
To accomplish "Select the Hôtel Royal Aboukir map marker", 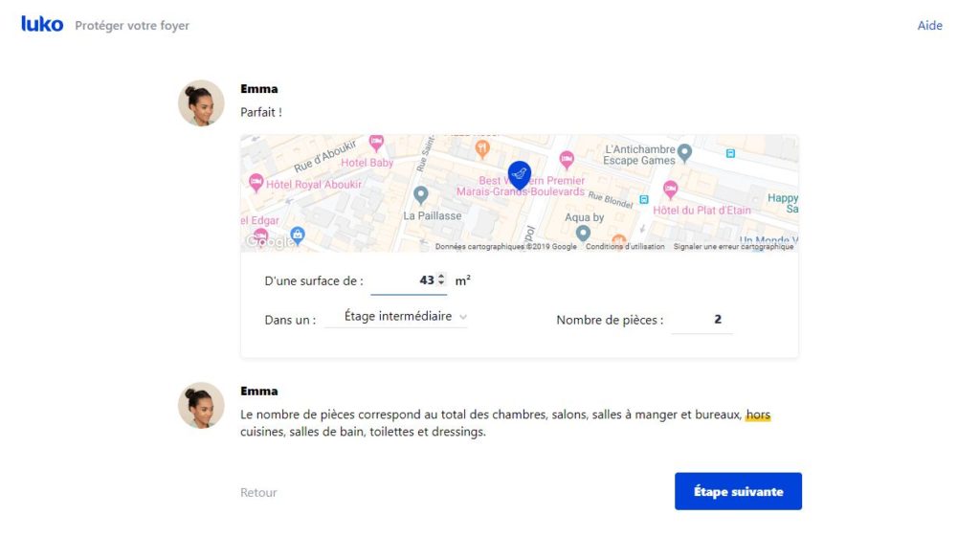I will [x=256, y=183].
